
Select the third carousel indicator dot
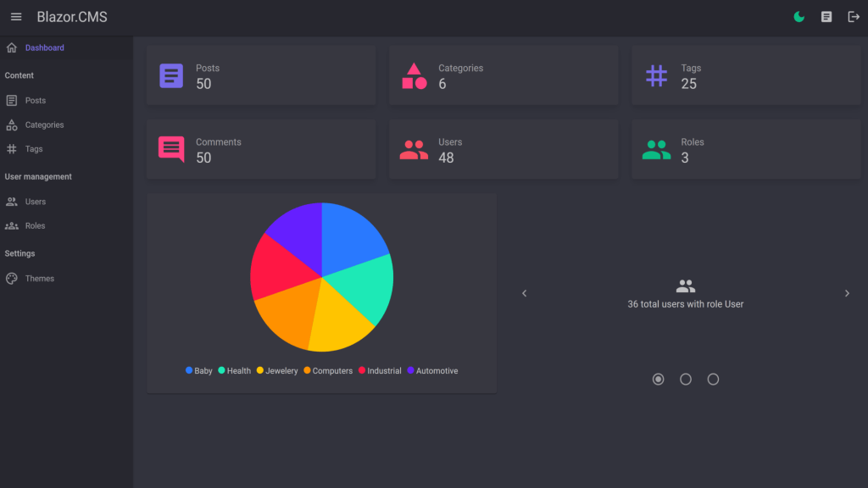[713, 380]
